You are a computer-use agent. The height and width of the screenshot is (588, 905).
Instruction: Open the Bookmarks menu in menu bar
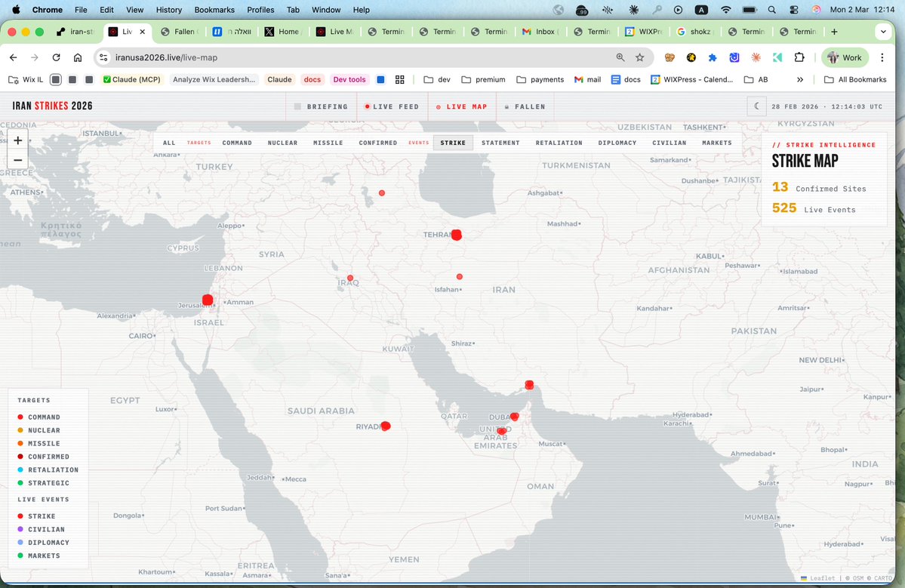[x=214, y=10]
